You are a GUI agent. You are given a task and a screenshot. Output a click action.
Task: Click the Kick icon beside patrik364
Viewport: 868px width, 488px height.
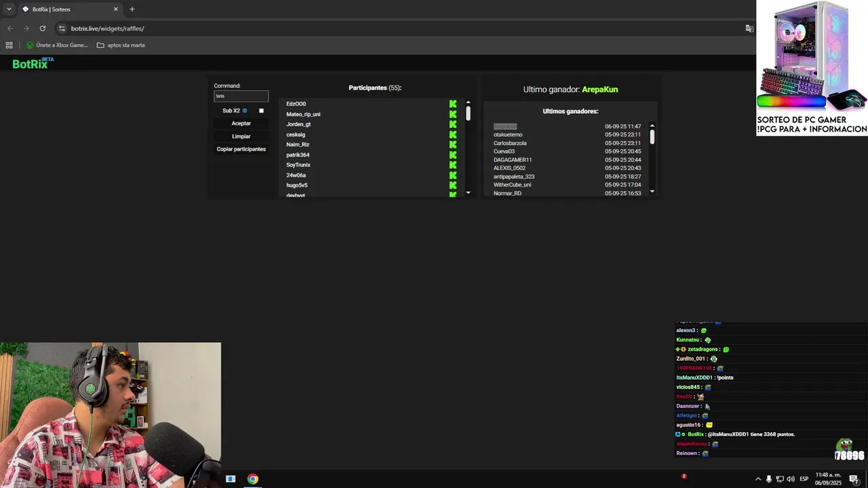[453, 155]
